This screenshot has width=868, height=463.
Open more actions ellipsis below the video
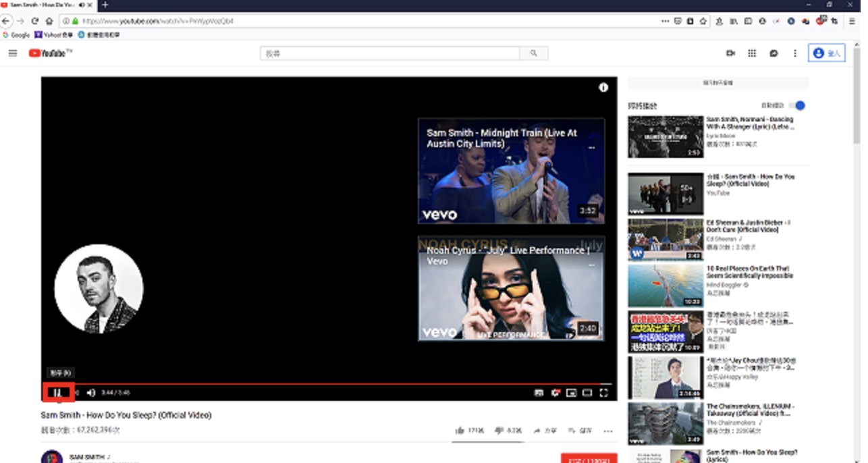tap(608, 431)
